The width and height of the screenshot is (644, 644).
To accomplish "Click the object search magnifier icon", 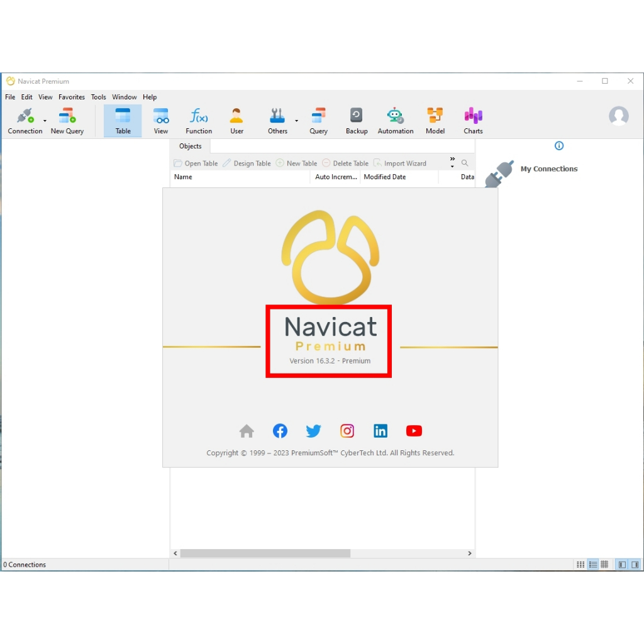I will click(x=465, y=163).
